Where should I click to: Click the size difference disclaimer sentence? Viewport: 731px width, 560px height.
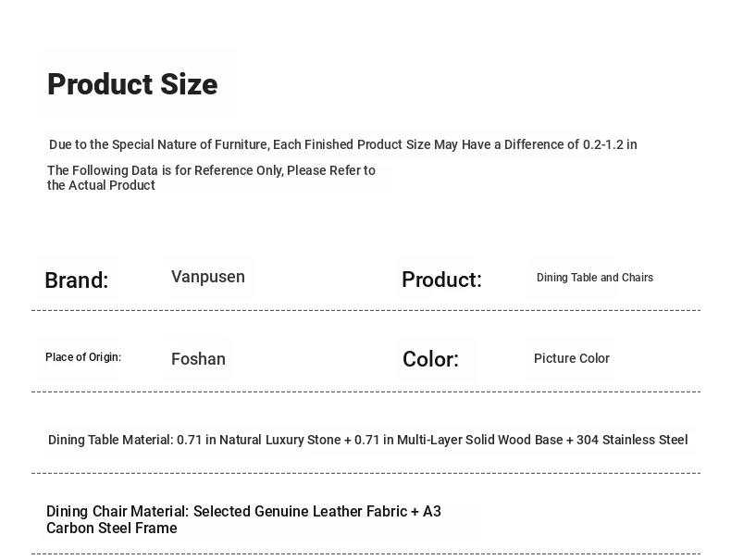point(342,144)
